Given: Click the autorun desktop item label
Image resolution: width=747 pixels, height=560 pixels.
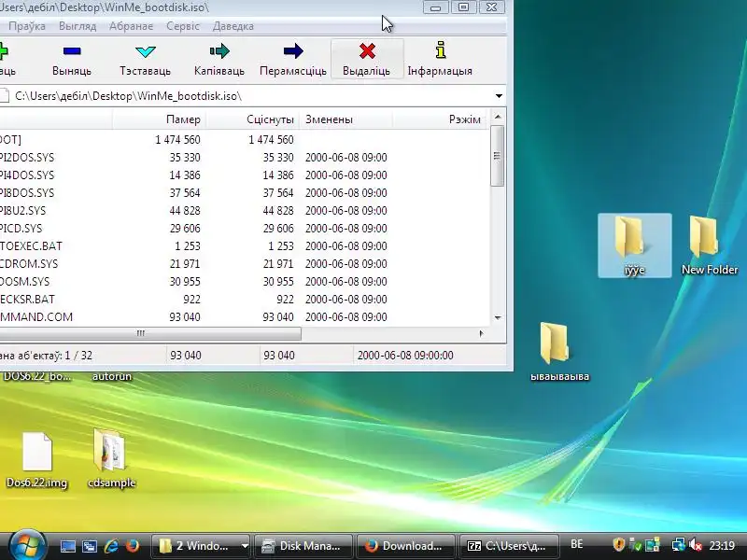Looking at the screenshot, I should 111,376.
